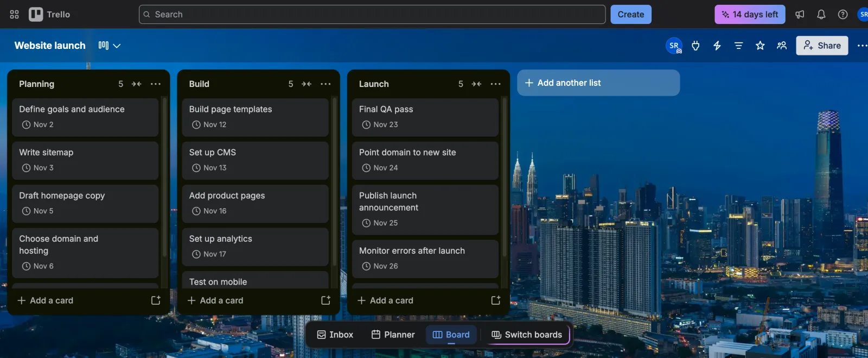Collapse the Planning list

pyautogui.click(x=137, y=84)
